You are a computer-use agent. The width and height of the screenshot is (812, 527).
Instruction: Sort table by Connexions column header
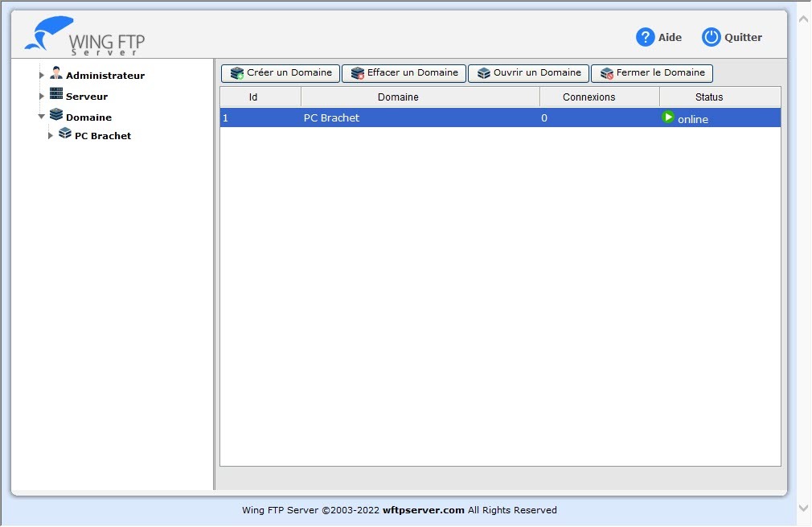pos(600,97)
